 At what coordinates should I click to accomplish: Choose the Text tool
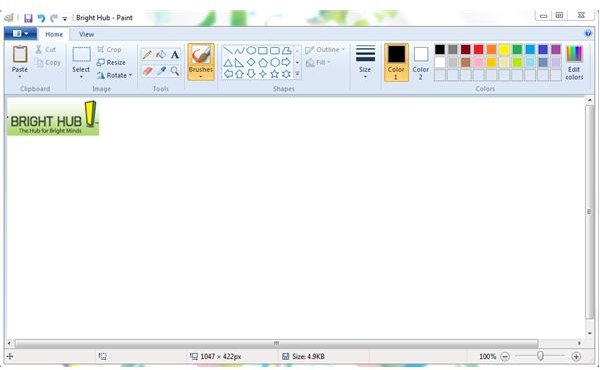175,54
